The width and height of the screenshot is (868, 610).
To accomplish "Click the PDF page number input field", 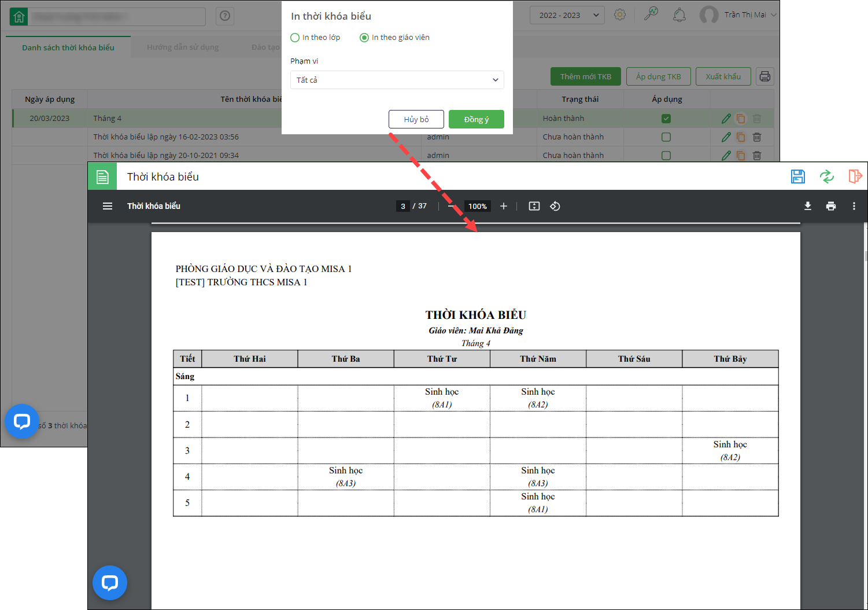I will [x=403, y=206].
